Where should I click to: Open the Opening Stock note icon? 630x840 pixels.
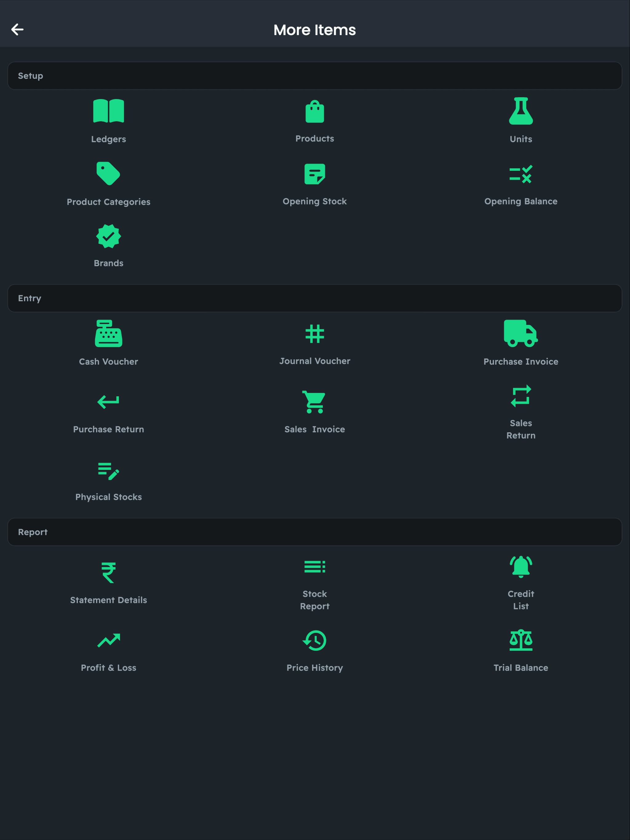click(x=315, y=174)
